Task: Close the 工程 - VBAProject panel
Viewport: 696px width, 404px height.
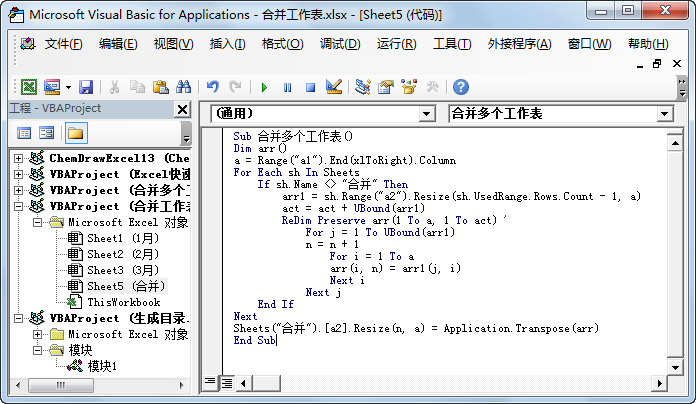Action: [182, 109]
